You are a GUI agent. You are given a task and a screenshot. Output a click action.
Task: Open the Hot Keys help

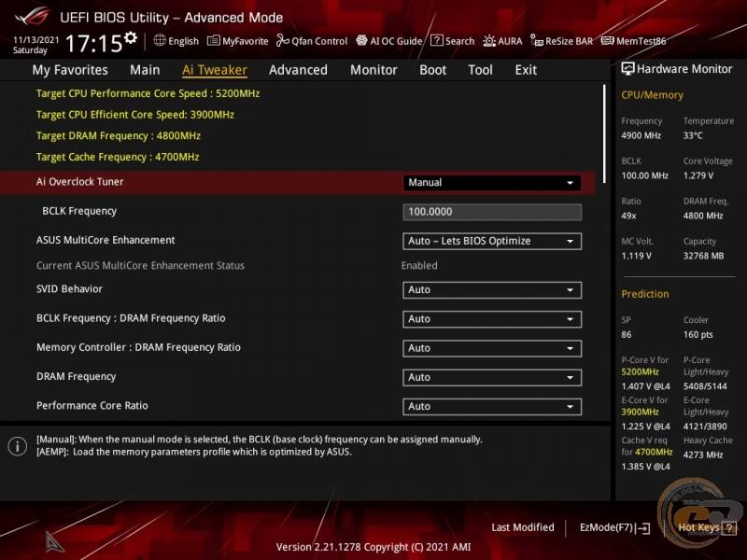pos(707,527)
